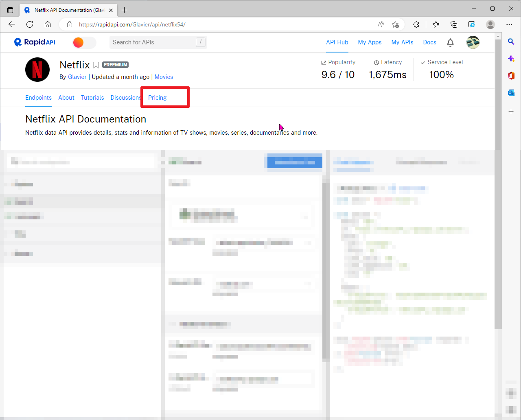Open the browser profile icon
The height and width of the screenshot is (420, 521).
coord(490,24)
